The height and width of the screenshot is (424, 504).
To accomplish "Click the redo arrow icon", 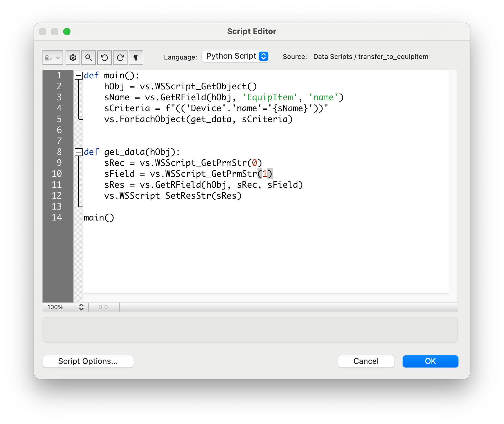I will (x=120, y=58).
